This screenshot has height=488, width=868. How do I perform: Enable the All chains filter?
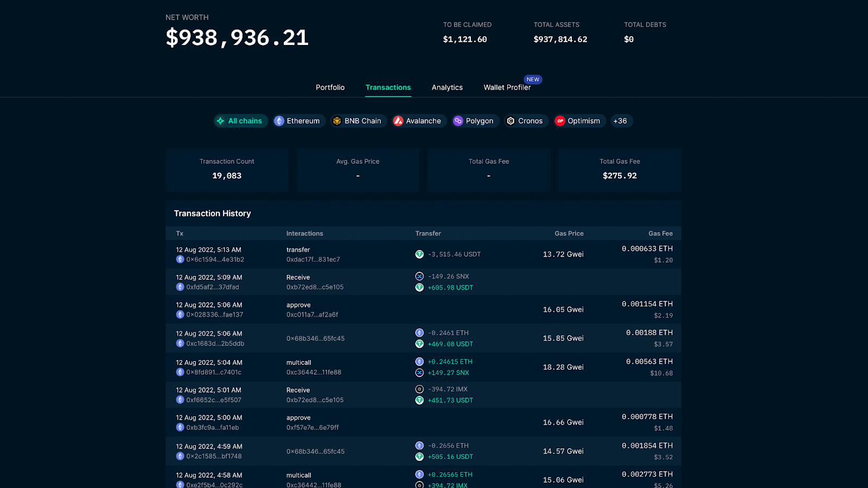point(241,121)
